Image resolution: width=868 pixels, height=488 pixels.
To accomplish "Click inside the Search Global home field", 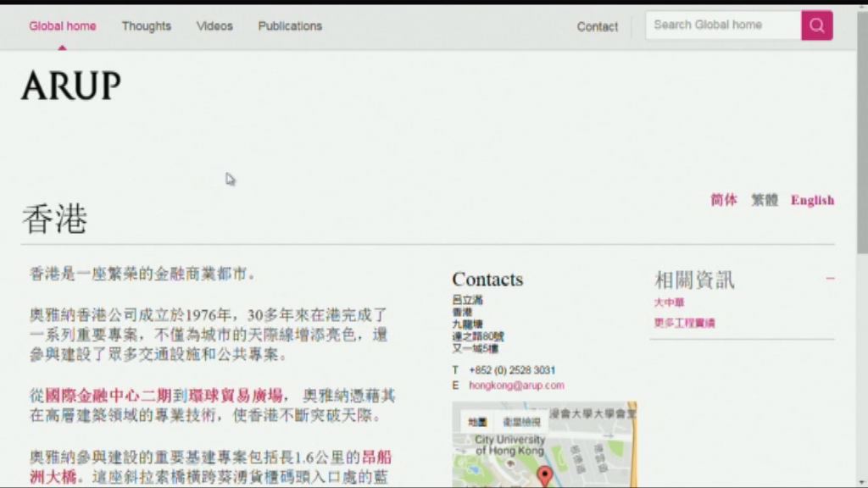I will [x=721, y=25].
